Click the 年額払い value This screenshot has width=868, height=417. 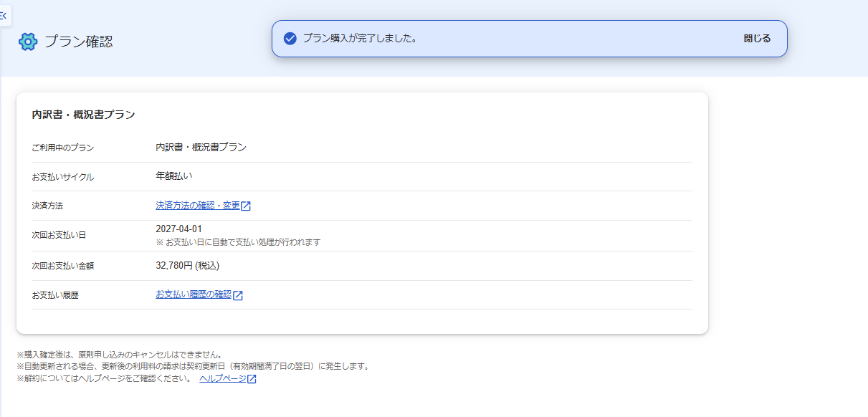click(x=174, y=176)
